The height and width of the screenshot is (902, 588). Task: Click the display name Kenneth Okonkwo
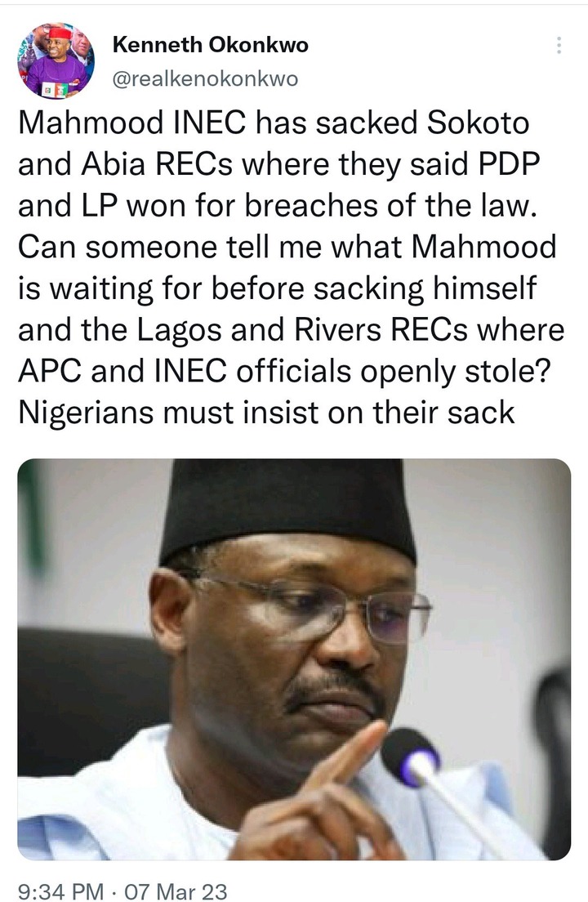(x=211, y=44)
